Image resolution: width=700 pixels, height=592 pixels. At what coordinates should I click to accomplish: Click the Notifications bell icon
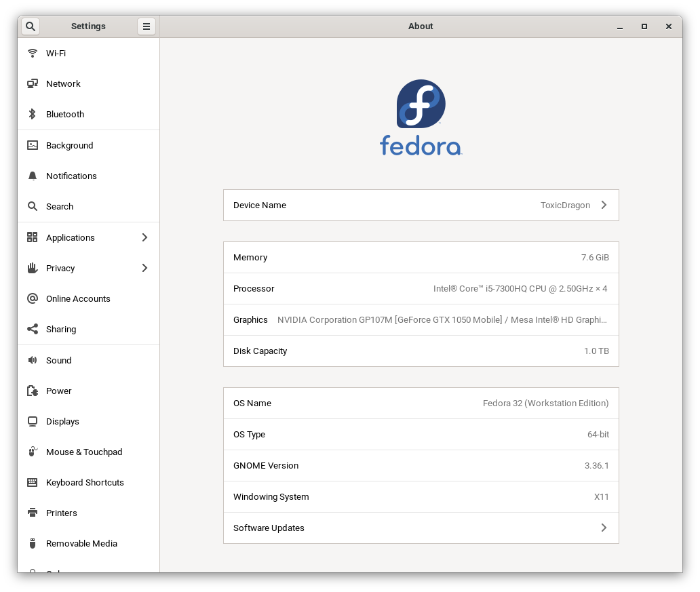pos(32,176)
